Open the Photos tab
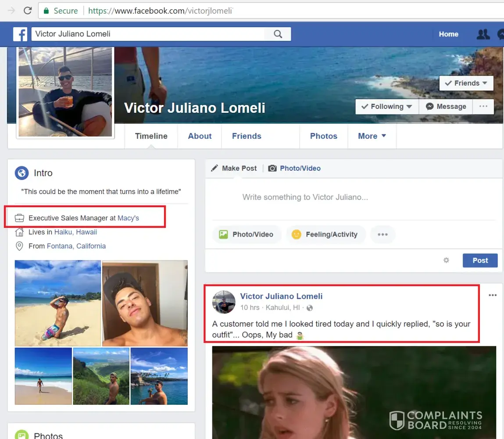This screenshot has width=504, height=439. [x=323, y=136]
